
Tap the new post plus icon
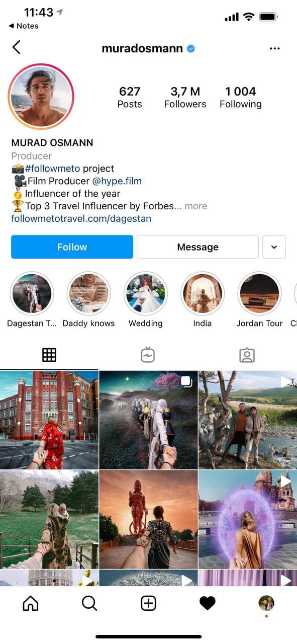[148, 603]
